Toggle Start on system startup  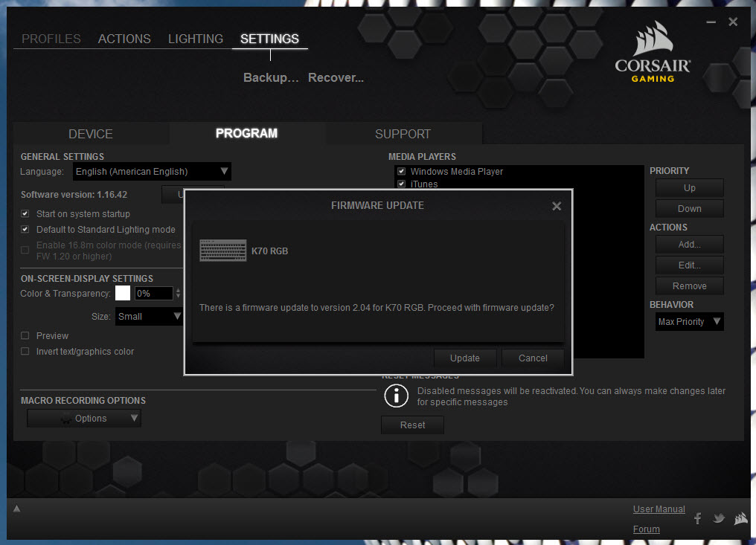[25, 213]
